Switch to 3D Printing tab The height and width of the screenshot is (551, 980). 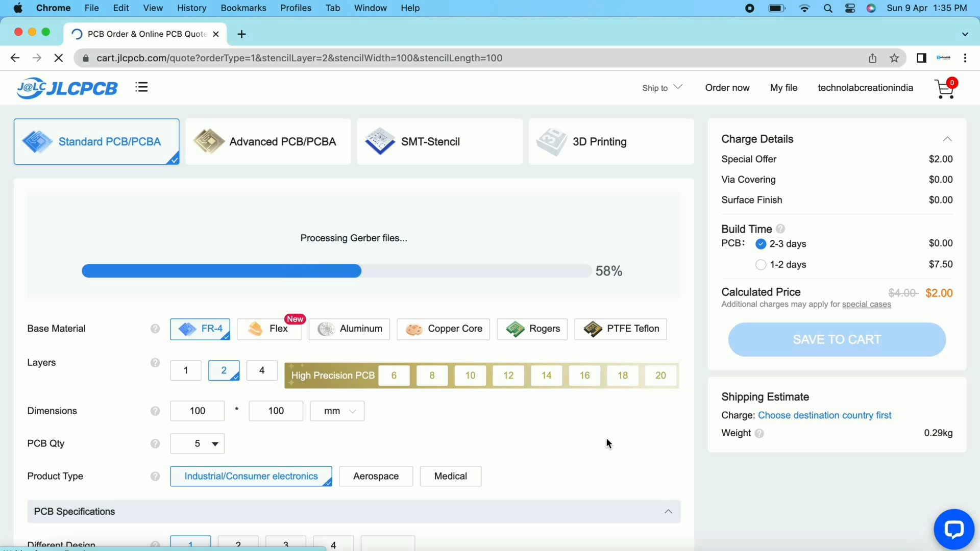611,142
